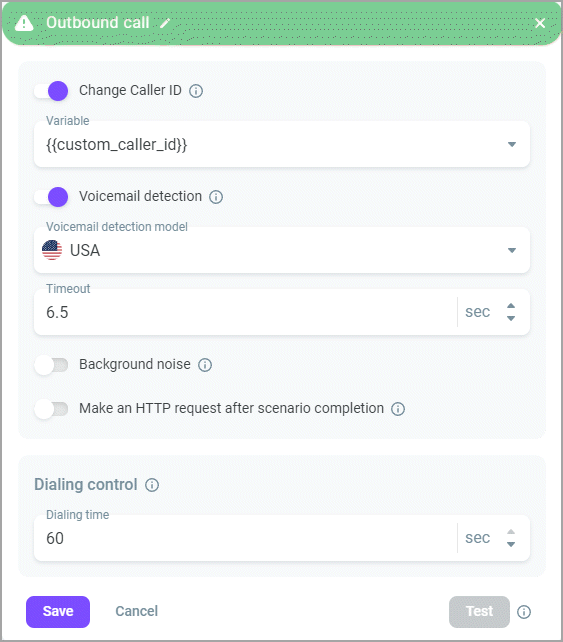Image resolution: width=563 pixels, height=642 pixels.
Task: Click the info icon beside Voicemail detection
Action: tap(216, 197)
